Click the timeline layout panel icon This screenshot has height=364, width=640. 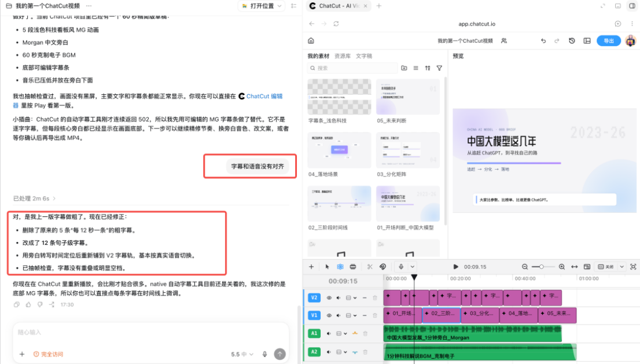(587, 267)
